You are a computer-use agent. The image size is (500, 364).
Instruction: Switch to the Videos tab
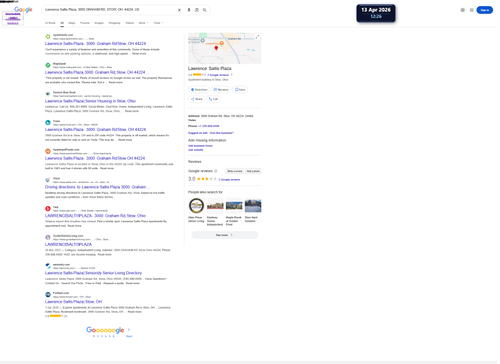click(x=130, y=23)
